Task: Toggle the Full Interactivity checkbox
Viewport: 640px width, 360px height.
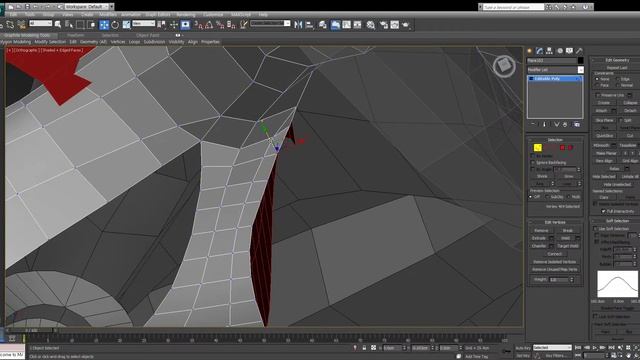Action: (603, 211)
